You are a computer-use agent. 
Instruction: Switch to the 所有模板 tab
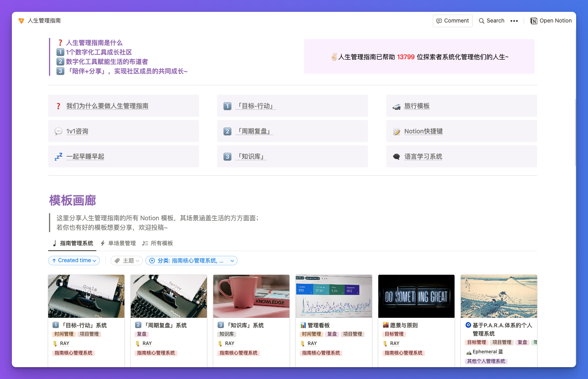pyautogui.click(x=158, y=243)
